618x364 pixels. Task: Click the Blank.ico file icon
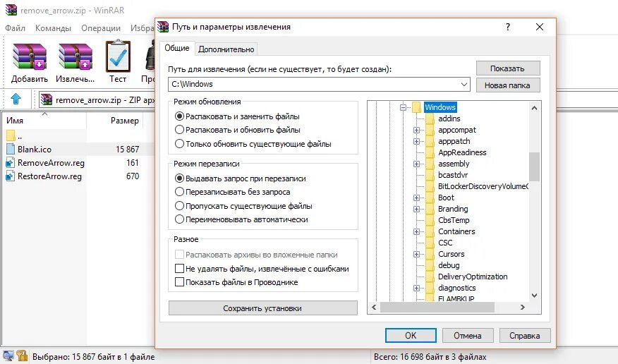coord(11,150)
